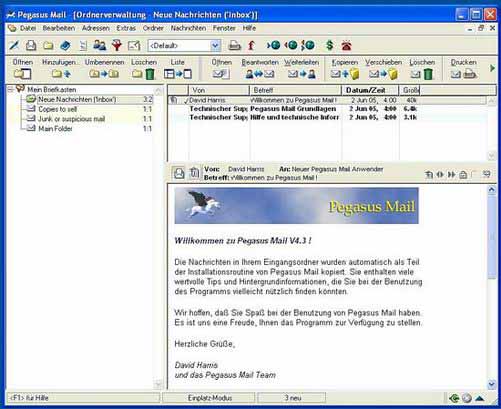Click the message preview vertical scrollbar thumb
Viewport: 501px width, 409px height.
point(492,237)
